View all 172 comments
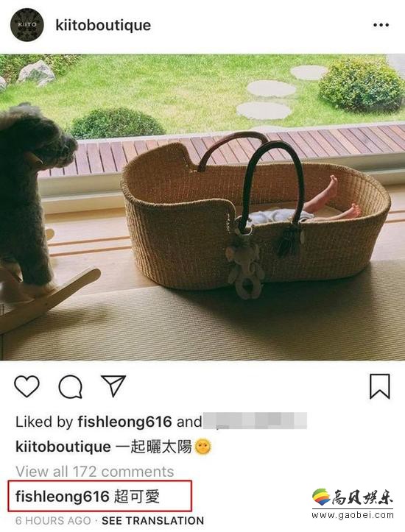405x532 pixels. [95, 472]
